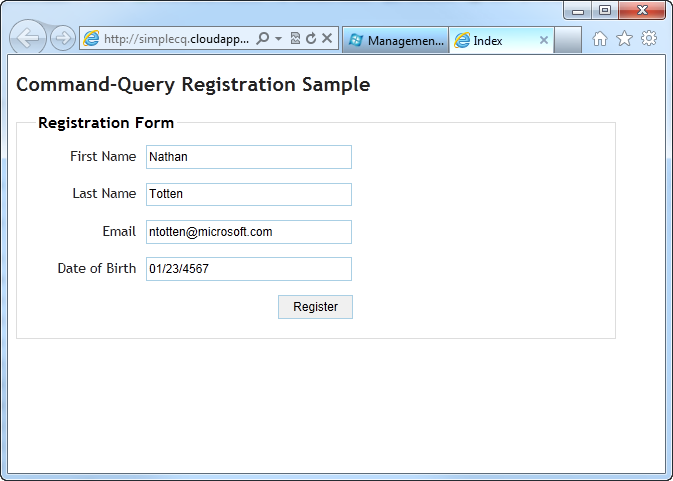Image resolution: width=673 pixels, height=481 pixels.
Task: Click the IE page icon in address bar
Action: point(91,39)
